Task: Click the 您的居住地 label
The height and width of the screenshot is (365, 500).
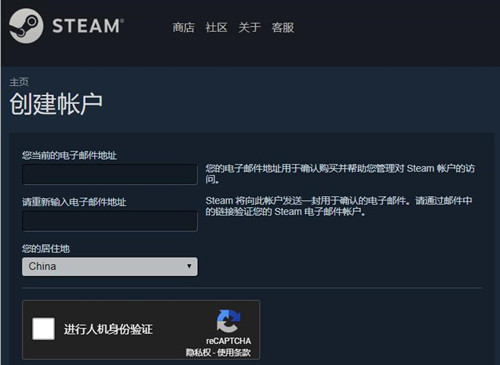Action: pyautogui.click(x=46, y=249)
